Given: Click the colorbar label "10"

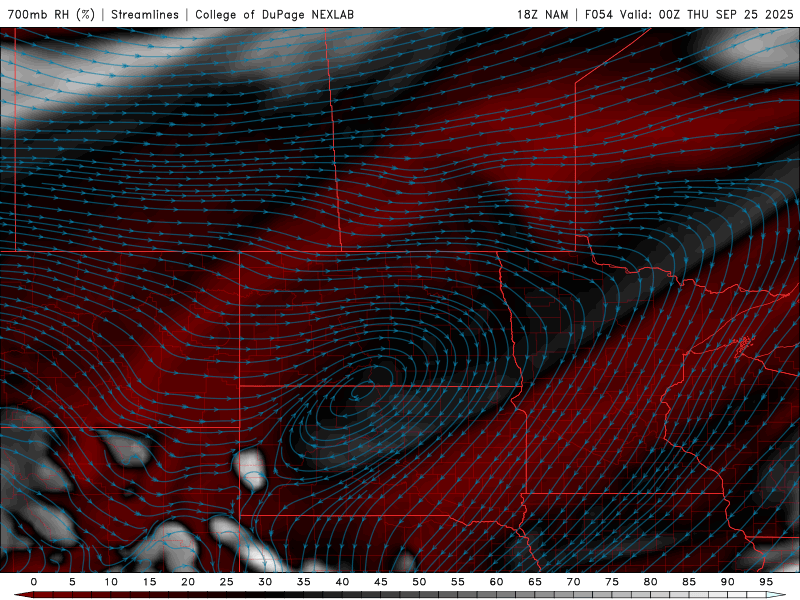Looking at the screenshot, I should click(x=111, y=582).
